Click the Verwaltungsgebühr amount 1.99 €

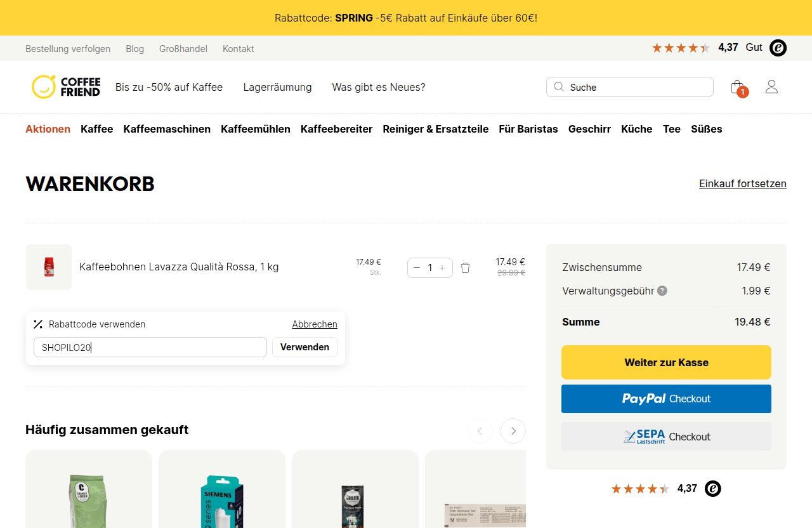pyautogui.click(x=756, y=291)
